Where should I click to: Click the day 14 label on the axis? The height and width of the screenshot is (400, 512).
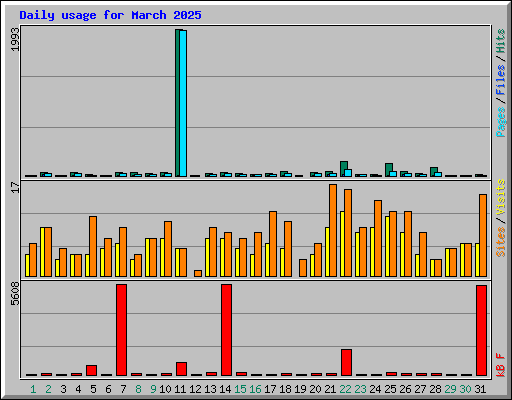coord(225,389)
